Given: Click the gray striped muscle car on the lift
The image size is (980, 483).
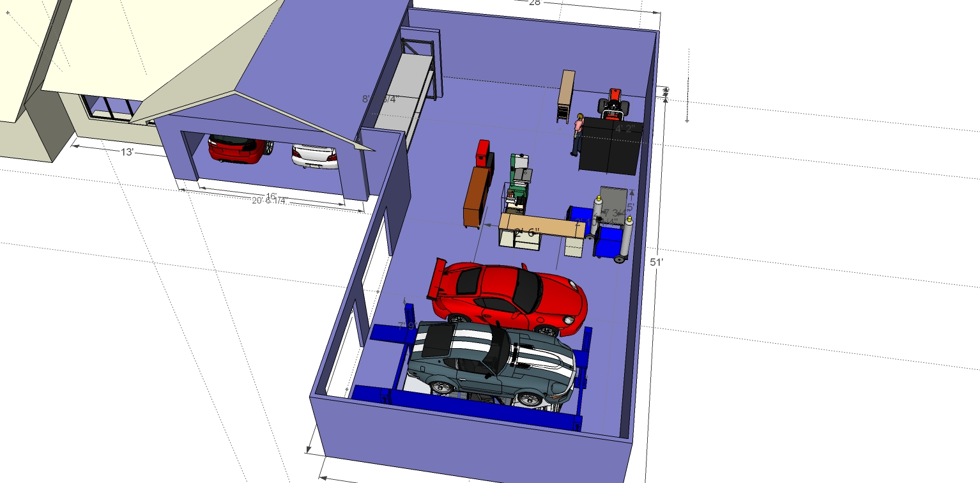Looking at the screenshot, I should [x=492, y=361].
